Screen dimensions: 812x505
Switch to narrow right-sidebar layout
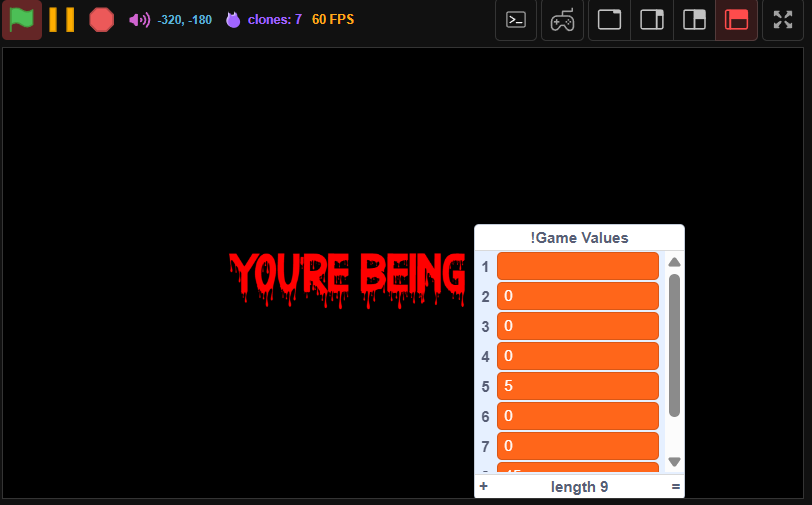tap(652, 20)
